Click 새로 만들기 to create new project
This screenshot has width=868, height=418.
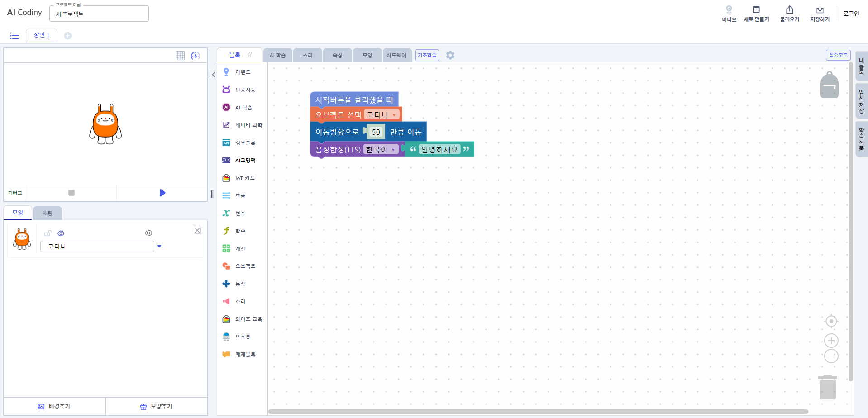point(756,14)
